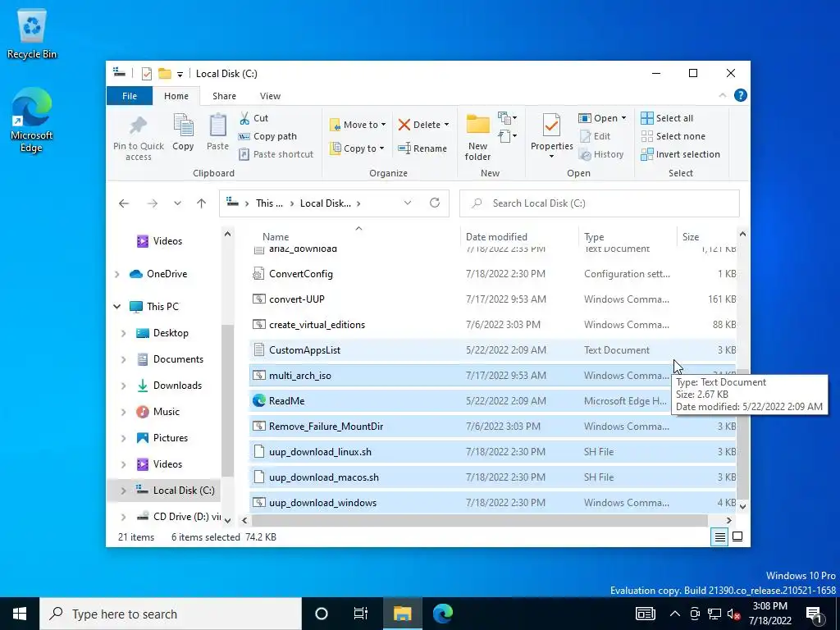Click History in the Open group

click(x=601, y=154)
